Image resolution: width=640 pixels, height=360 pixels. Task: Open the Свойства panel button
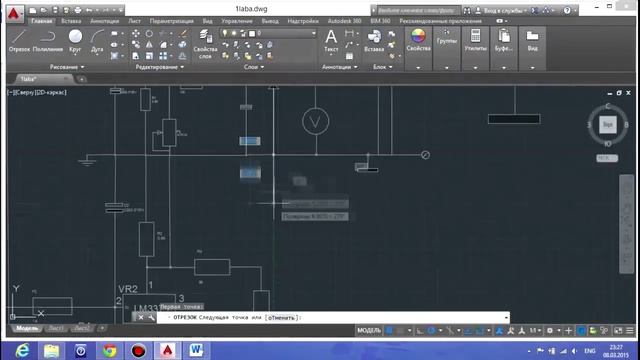[418, 41]
